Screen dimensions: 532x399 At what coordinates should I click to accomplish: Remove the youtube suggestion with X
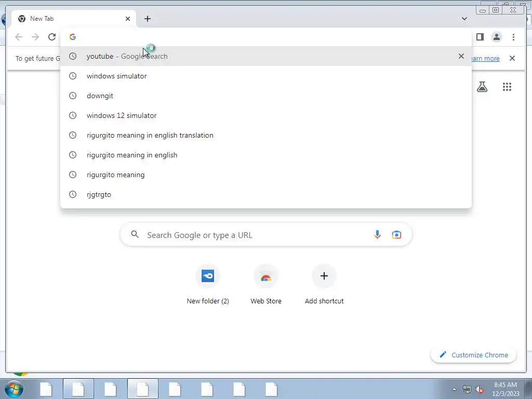(461, 56)
